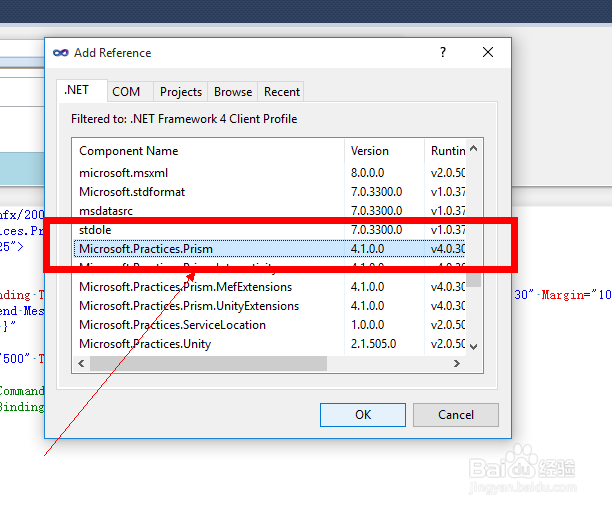Screen dimensions: 612x509
Task: Switch to the Recent tab
Action: [282, 92]
